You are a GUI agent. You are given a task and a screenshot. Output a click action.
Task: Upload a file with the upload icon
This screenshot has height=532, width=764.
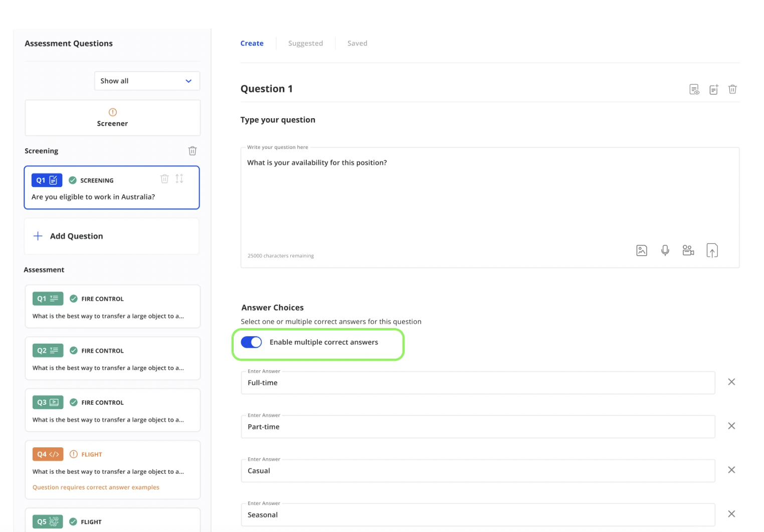[x=712, y=250]
